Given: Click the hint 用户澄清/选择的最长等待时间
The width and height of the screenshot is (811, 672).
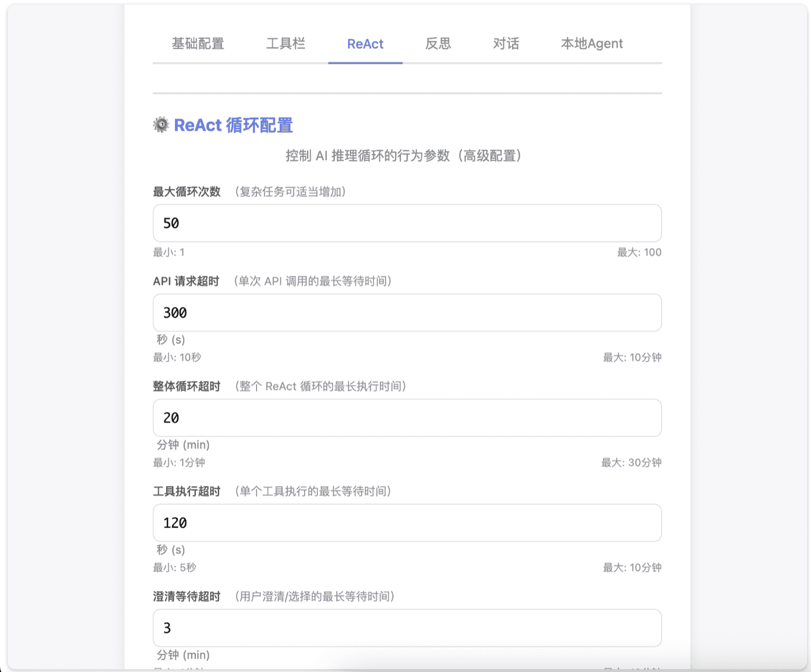Looking at the screenshot, I should click(x=315, y=597).
